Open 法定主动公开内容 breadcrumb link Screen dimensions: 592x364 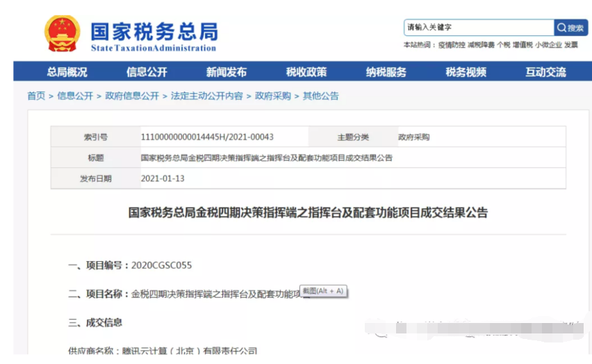click(x=207, y=96)
